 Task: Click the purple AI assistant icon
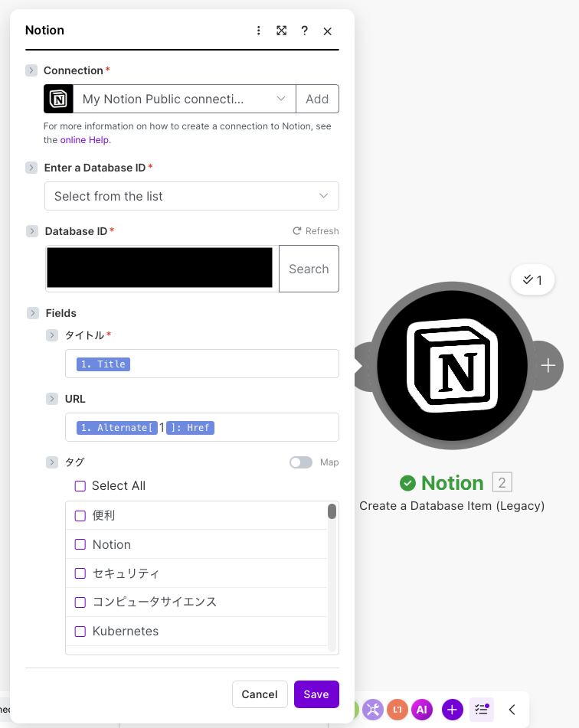point(422,710)
